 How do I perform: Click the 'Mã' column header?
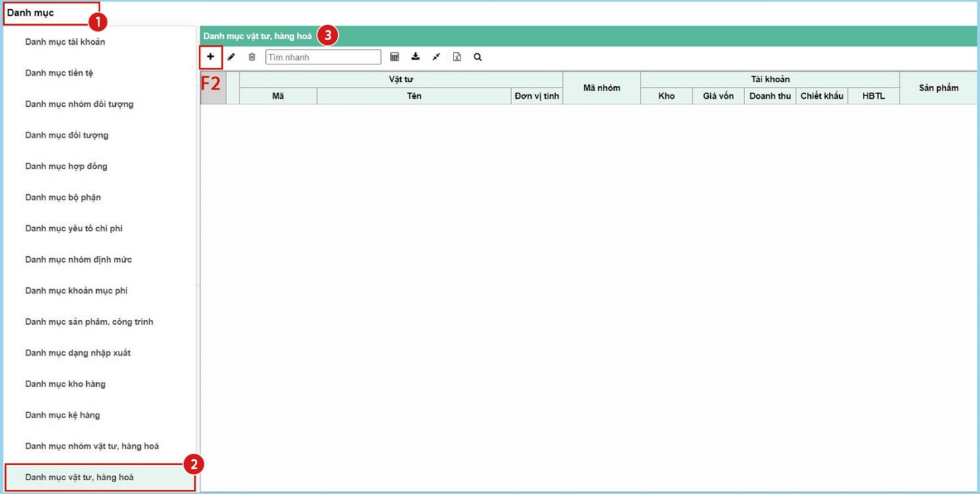pos(278,96)
